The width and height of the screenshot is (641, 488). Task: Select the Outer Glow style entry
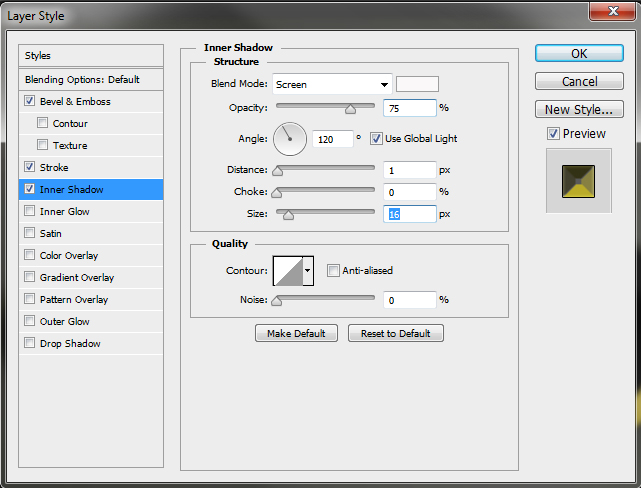tap(65, 321)
